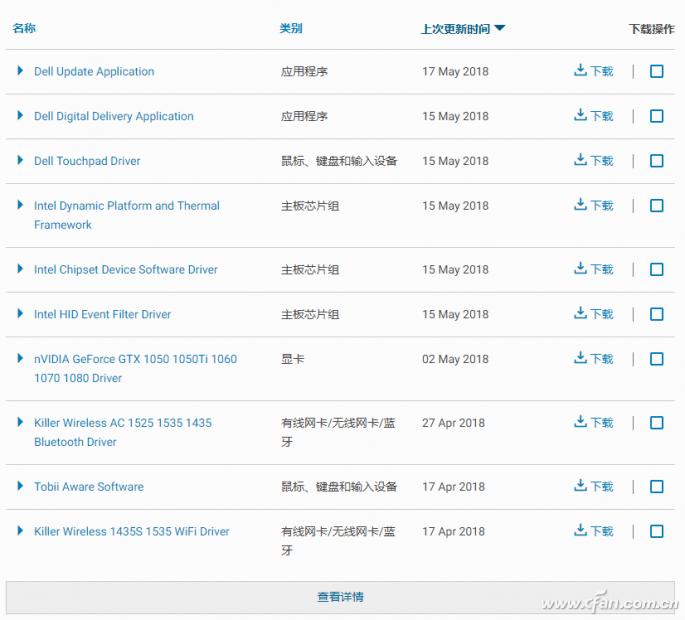Expand Intel Dynamic Platform and Thermal Framework arrow
Screen dimensions: 685x620
(x=20, y=204)
